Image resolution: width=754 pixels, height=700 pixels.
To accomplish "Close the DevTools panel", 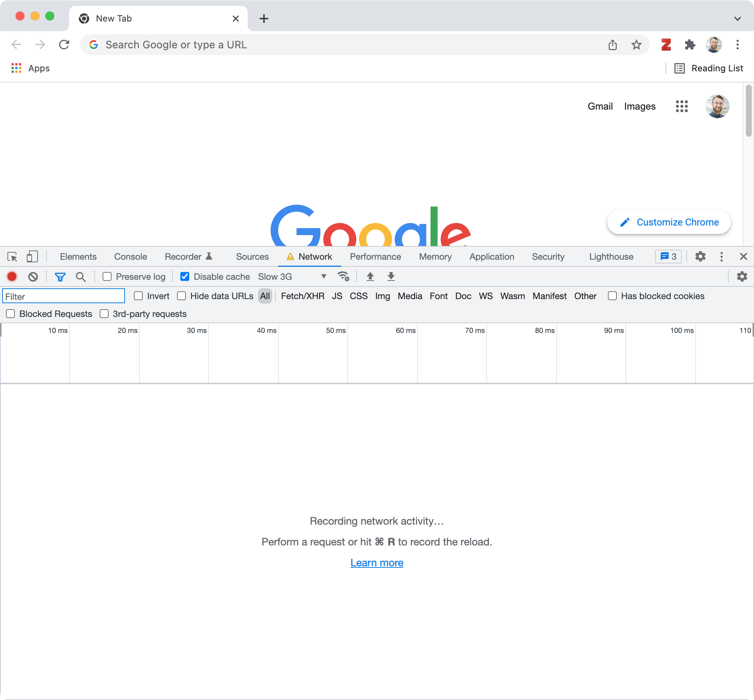I will click(x=743, y=256).
